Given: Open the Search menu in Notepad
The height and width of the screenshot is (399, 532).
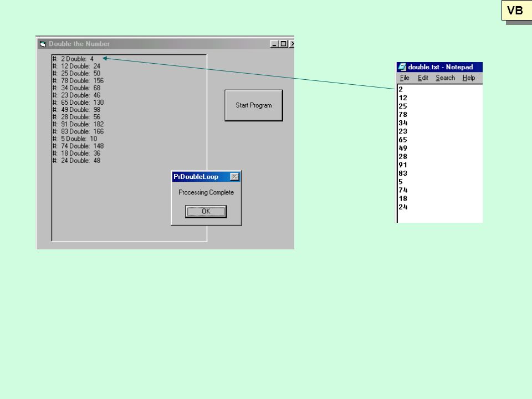Looking at the screenshot, I should click(445, 78).
